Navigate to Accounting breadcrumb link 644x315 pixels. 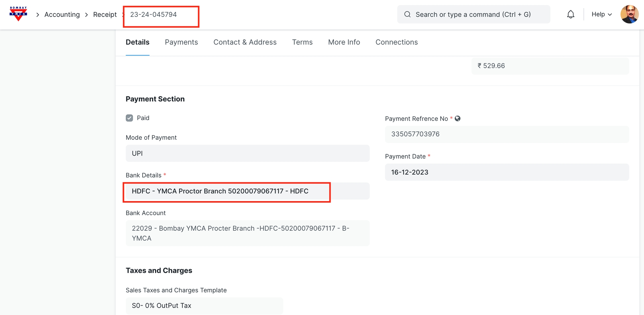point(62,15)
